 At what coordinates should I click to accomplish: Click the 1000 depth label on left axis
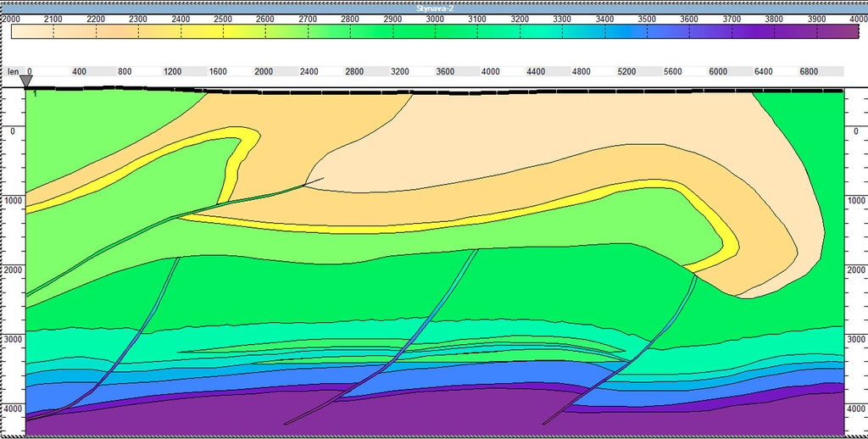12,201
